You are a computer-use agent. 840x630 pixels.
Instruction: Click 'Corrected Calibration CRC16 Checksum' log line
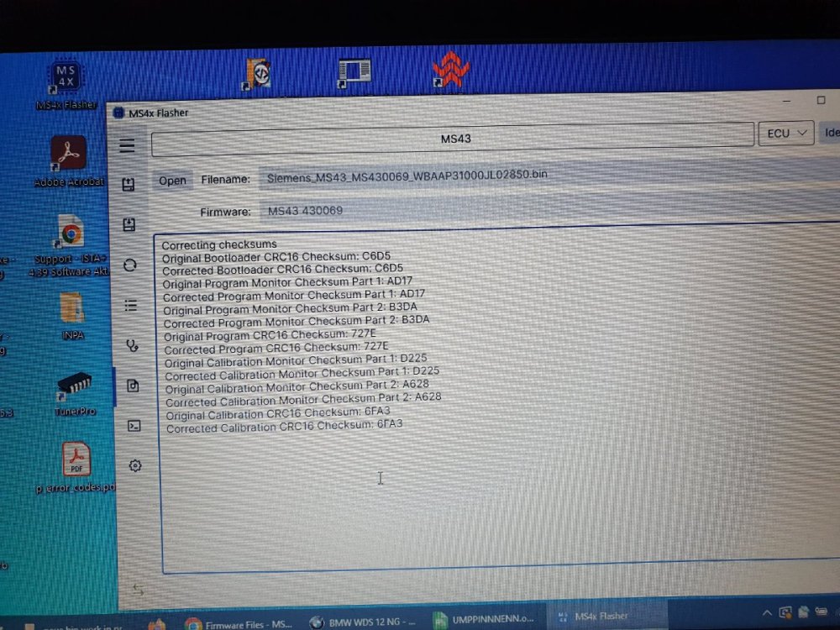pos(285,427)
